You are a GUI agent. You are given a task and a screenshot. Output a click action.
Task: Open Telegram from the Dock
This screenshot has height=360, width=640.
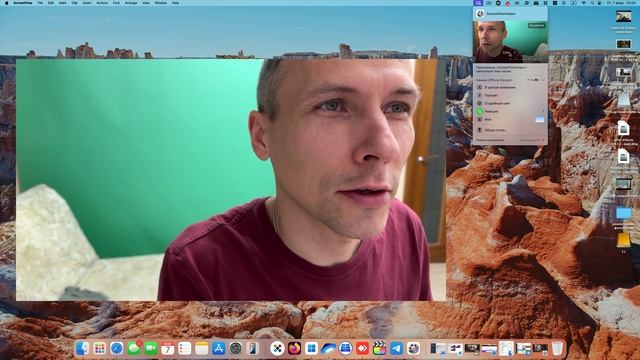tap(396, 348)
